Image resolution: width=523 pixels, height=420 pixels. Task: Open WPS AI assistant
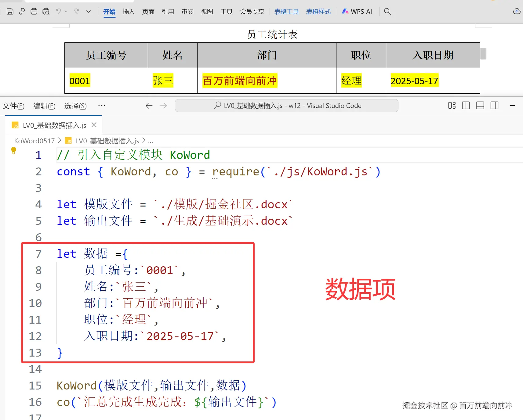click(357, 11)
